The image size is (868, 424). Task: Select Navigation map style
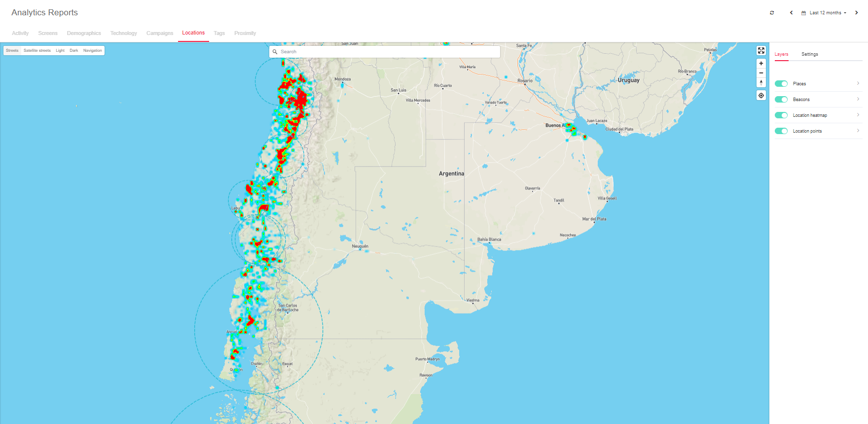(93, 50)
